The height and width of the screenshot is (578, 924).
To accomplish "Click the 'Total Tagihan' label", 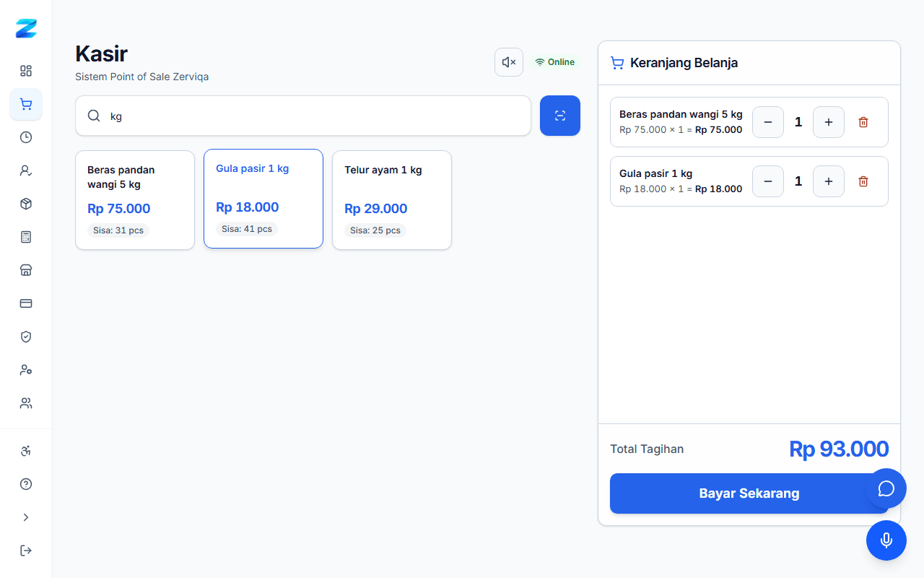I will [x=647, y=449].
